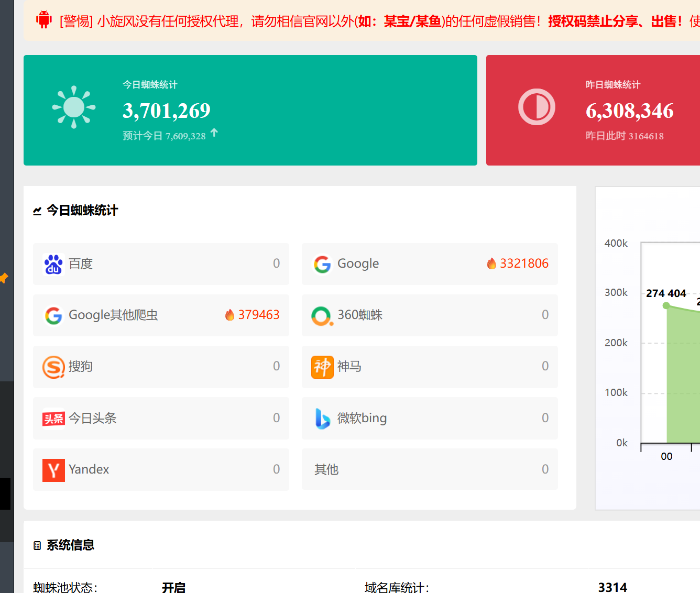
Task: Click the Google其他爬虫 logo icon
Action: click(53, 315)
